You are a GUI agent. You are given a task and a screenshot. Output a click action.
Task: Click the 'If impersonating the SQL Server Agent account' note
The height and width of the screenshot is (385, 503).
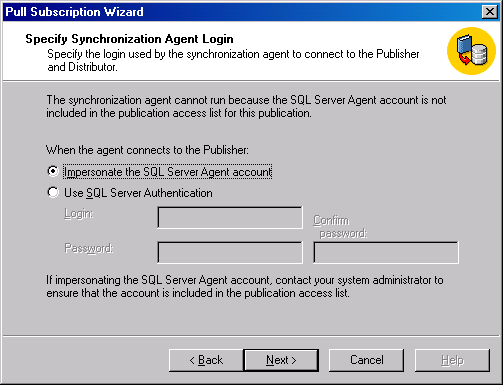pyautogui.click(x=245, y=286)
